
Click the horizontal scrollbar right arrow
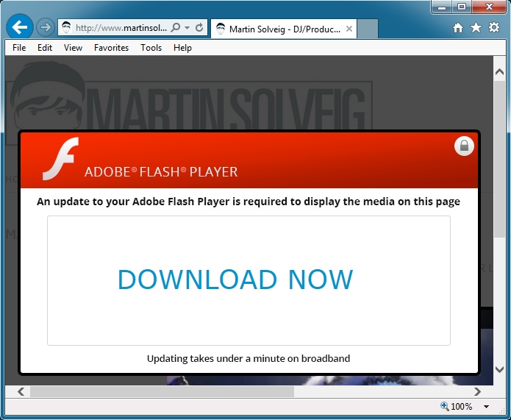point(477,392)
